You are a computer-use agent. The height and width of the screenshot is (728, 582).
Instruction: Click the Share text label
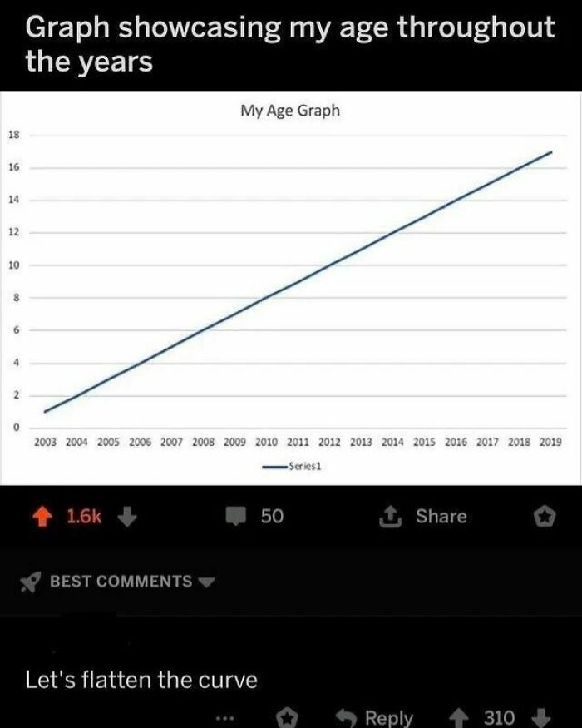(x=441, y=517)
